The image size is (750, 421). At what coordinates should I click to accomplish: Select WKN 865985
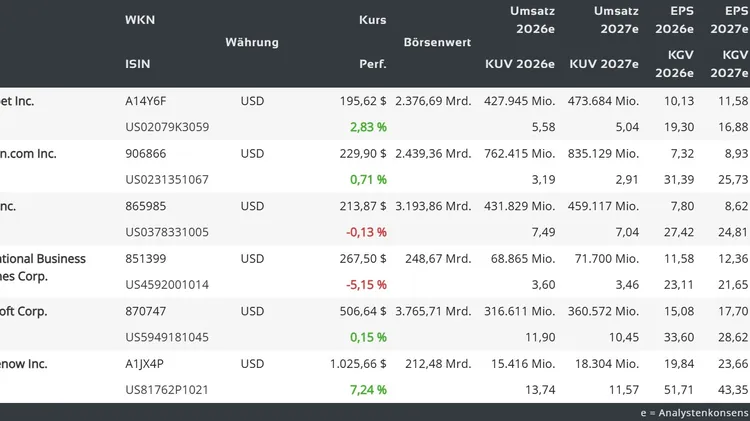click(x=145, y=207)
